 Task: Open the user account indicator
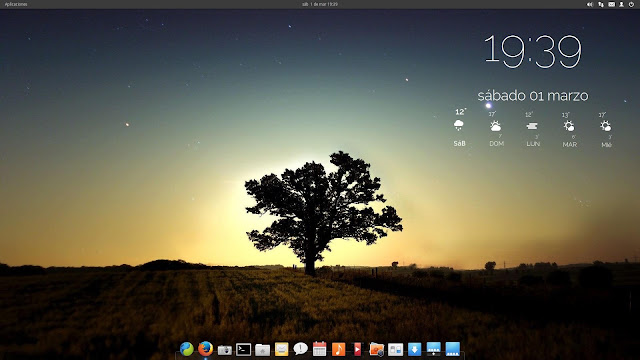(x=621, y=4)
